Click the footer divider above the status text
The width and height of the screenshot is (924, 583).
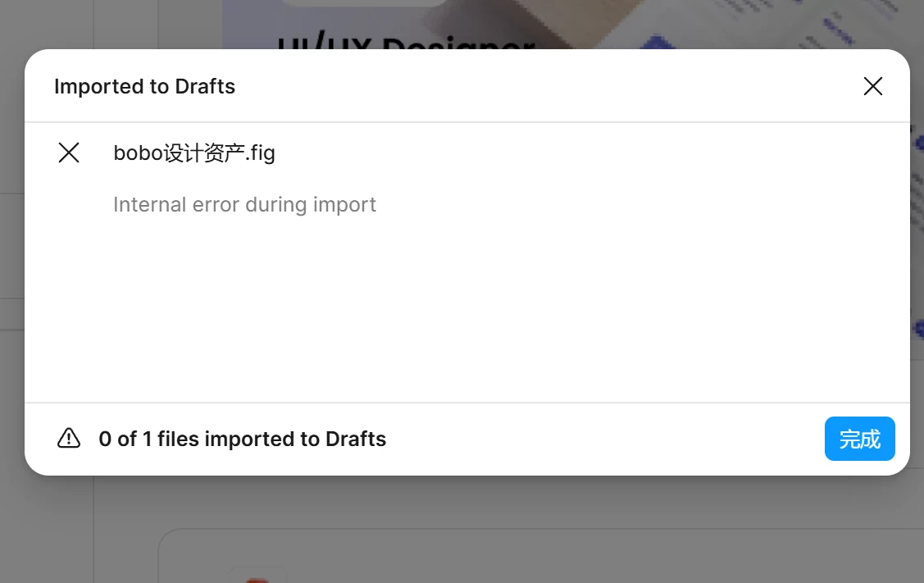point(467,403)
